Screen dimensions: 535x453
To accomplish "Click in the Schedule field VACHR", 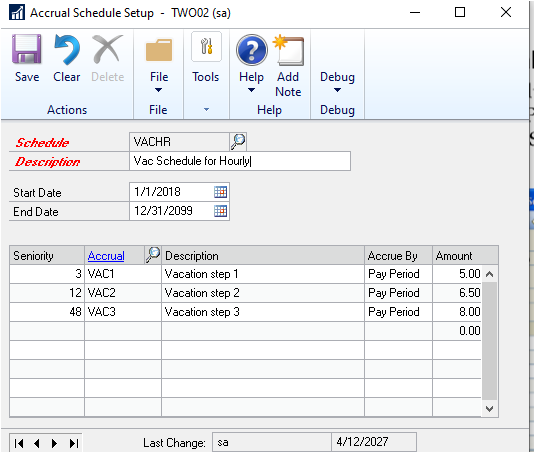I will click(179, 142).
